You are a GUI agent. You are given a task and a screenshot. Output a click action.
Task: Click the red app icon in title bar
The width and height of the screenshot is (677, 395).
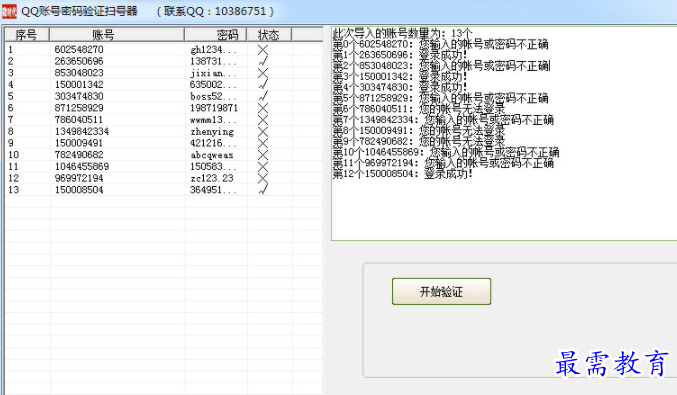9,11
